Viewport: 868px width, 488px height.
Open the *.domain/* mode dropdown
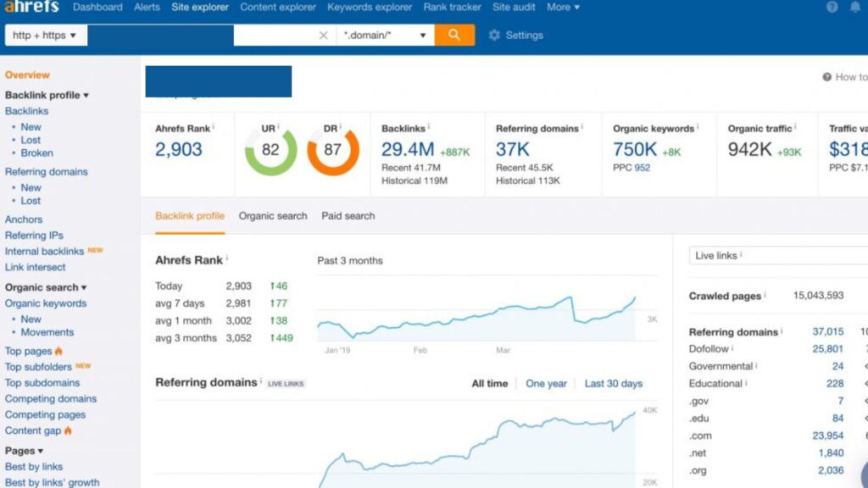point(385,35)
